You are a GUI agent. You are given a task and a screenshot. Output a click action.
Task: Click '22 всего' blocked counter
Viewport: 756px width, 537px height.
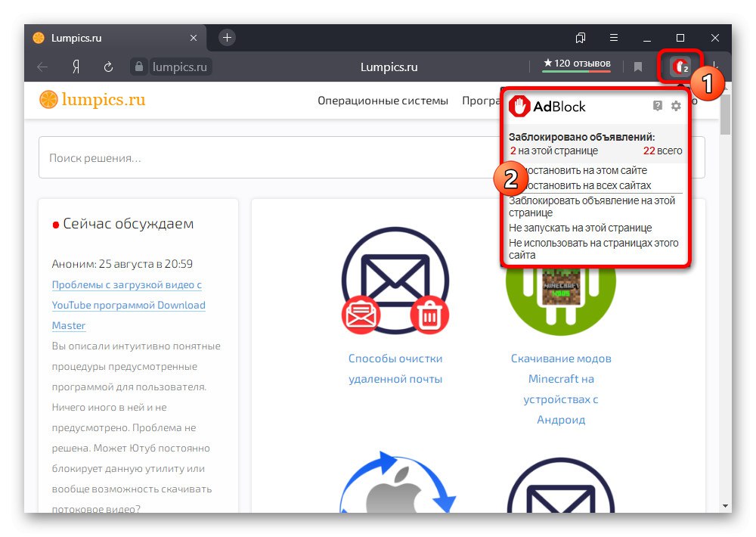[662, 151]
